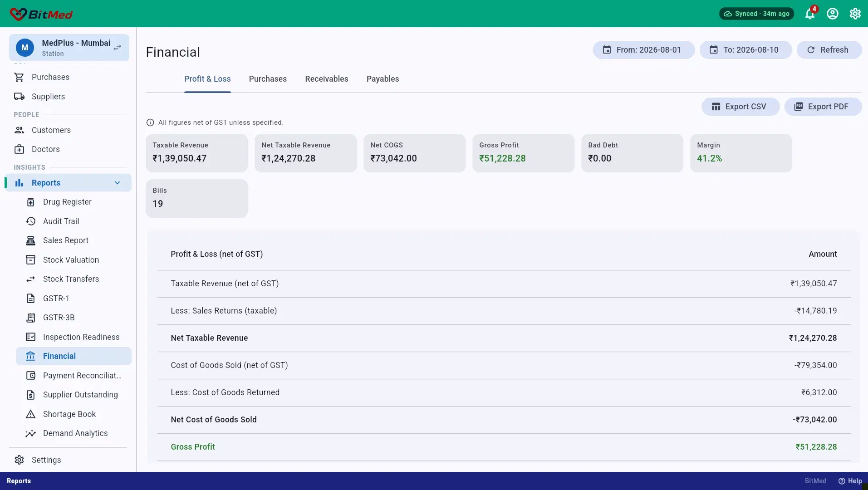868x490 pixels.
Task: Open Audit Trail in sidebar
Action: tap(74, 221)
